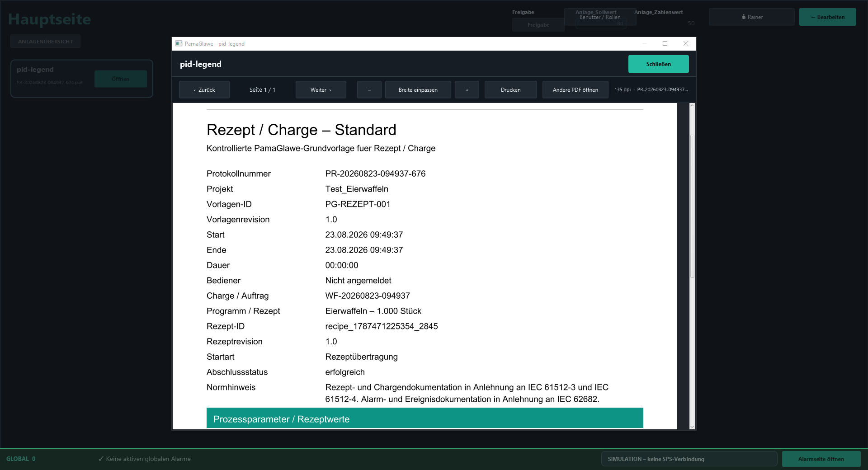Fit page width with Breite einpassen

click(418, 90)
